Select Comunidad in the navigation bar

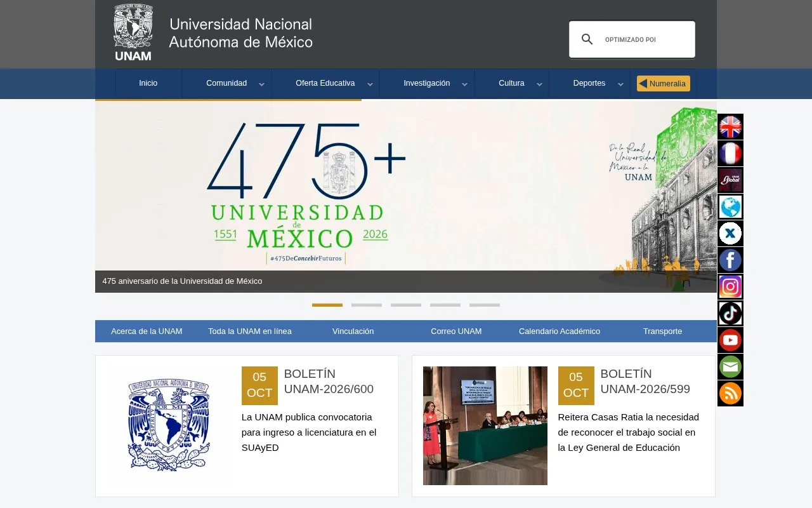[226, 83]
